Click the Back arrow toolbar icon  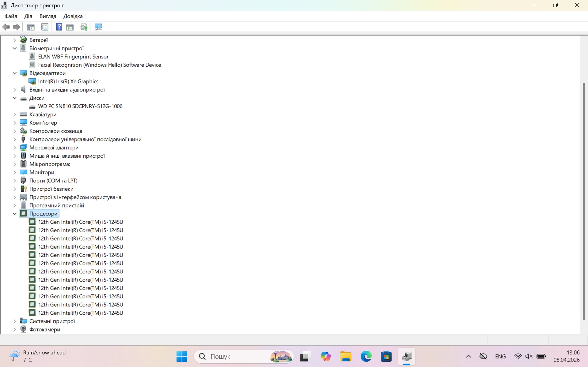coord(6,27)
